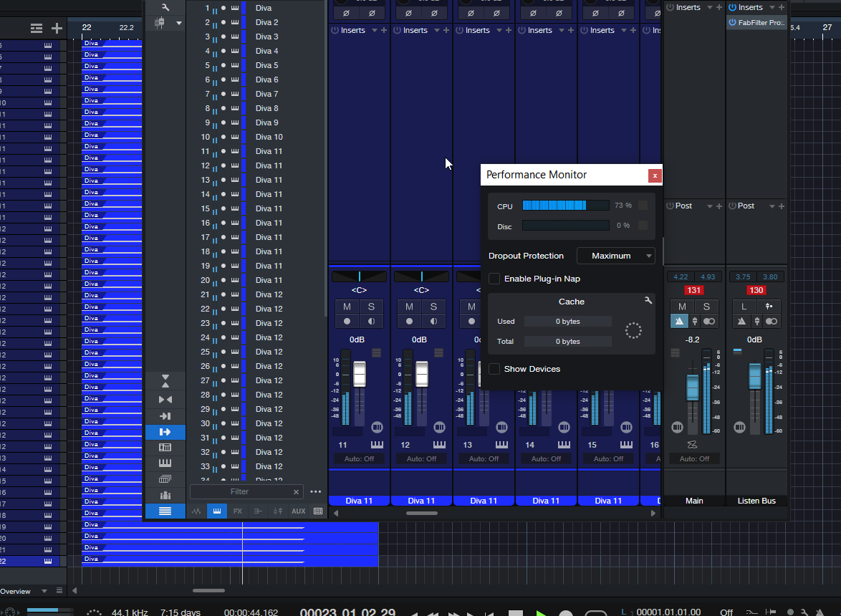Screen dimensions: 841x616
Task: Click the Inputs arrow icon in console sidebar
Action: (x=165, y=416)
